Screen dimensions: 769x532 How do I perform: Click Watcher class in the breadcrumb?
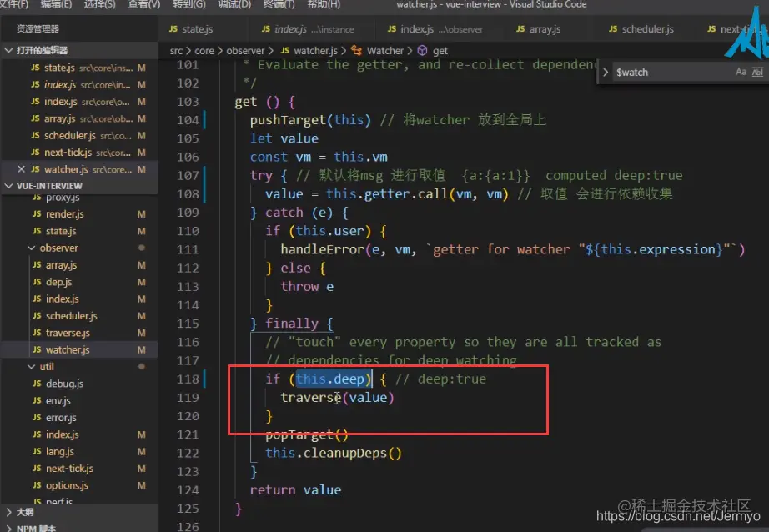[385, 51]
